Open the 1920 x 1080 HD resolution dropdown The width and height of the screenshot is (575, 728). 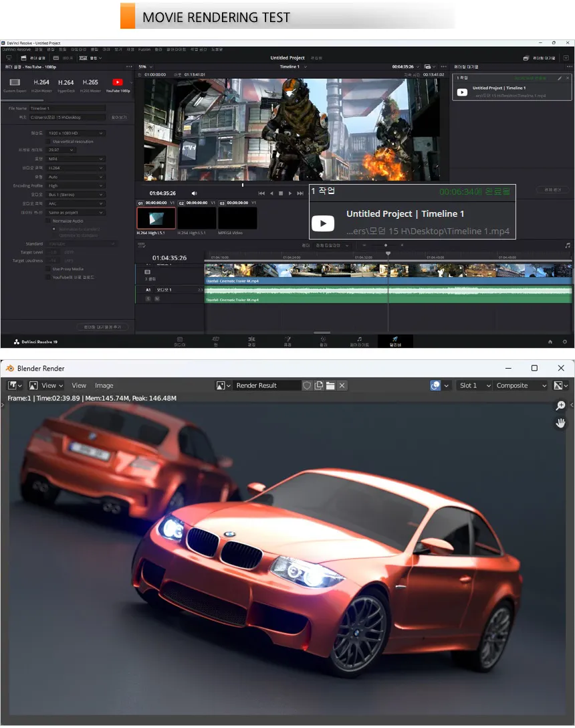coord(76,133)
